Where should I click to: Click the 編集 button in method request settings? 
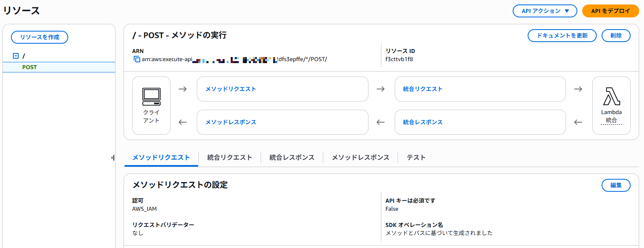click(616, 185)
